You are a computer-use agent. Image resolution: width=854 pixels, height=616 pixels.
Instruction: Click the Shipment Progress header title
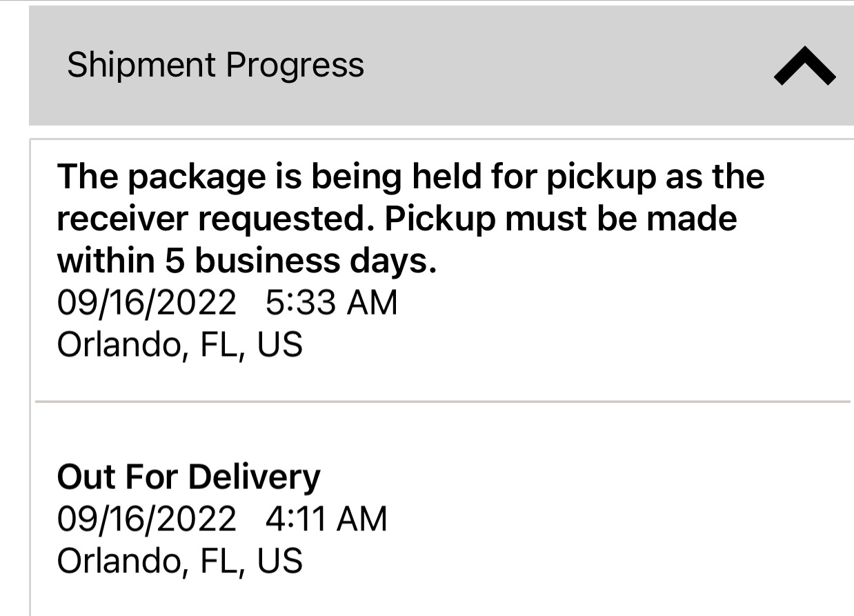click(x=215, y=66)
